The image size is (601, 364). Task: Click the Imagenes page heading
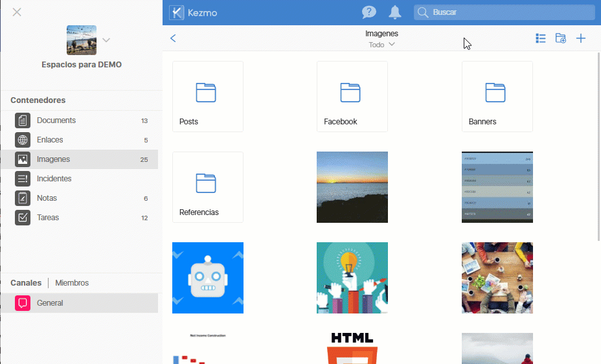click(381, 34)
